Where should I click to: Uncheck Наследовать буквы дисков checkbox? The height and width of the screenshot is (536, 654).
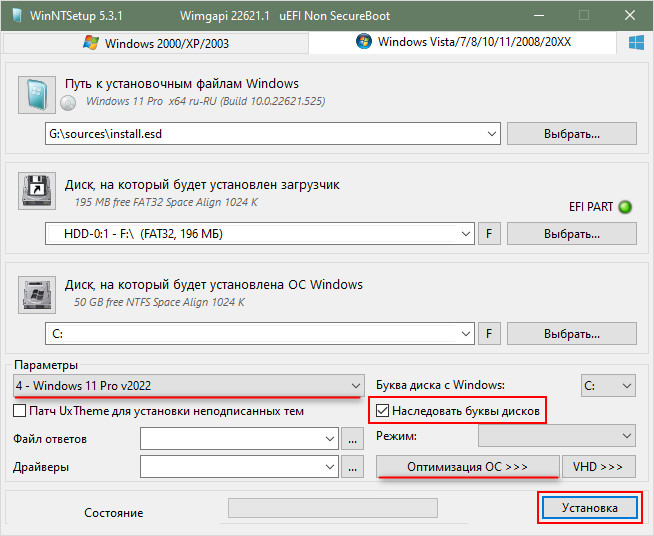point(382,411)
